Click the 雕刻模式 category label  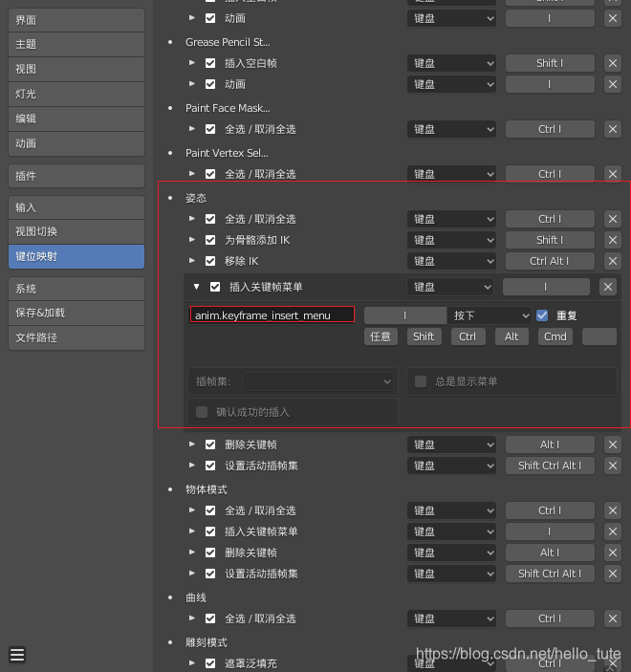(207, 642)
